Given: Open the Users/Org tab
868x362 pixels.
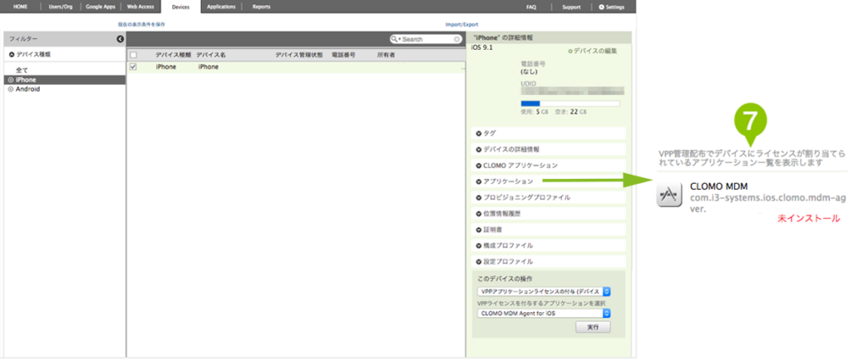Looking at the screenshot, I should (x=60, y=7).
